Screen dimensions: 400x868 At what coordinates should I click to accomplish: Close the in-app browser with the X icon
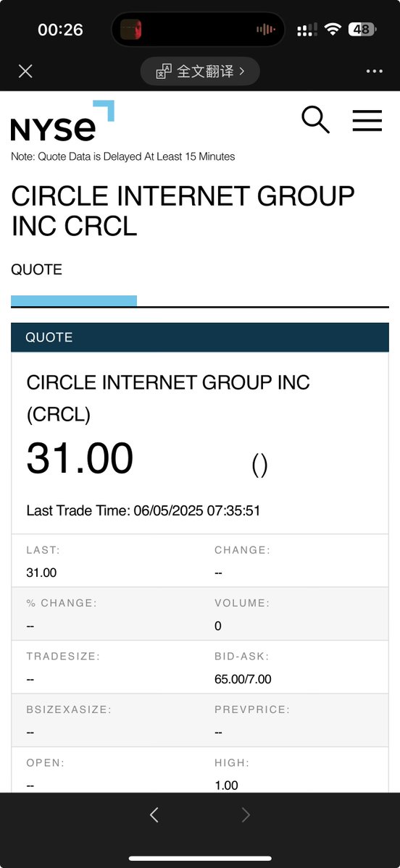(x=25, y=71)
